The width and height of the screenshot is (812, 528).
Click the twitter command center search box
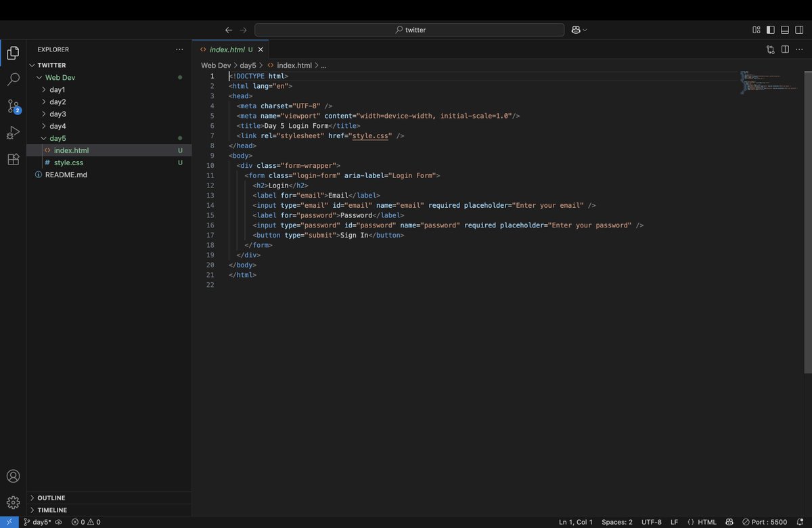tap(409, 30)
